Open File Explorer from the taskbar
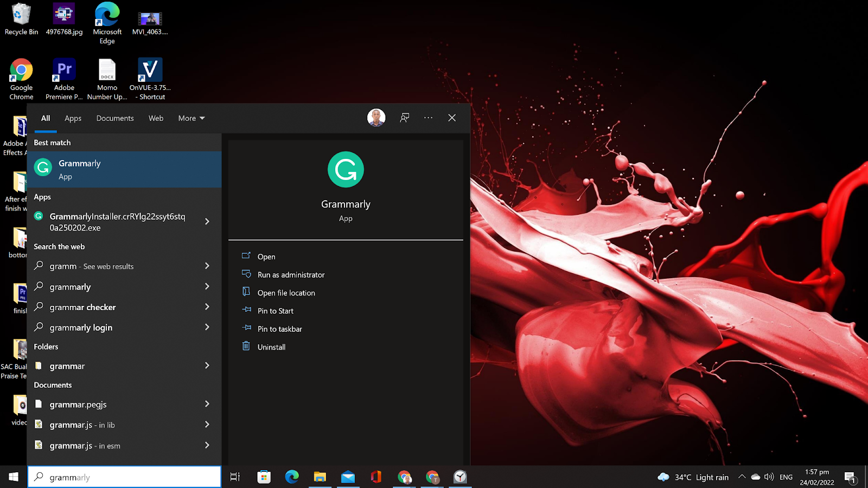This screenshot has height=488, width=868. [x=320, y=477]
